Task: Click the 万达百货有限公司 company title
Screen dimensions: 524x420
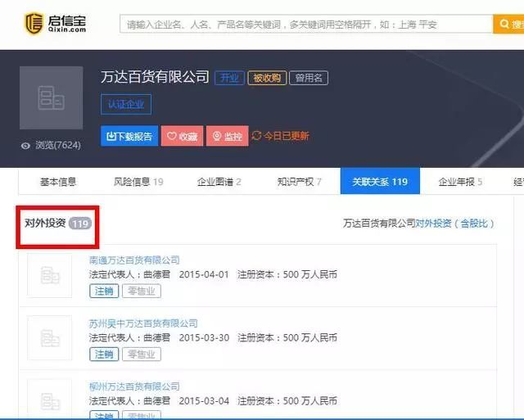Action: click(x=155, y=77)
